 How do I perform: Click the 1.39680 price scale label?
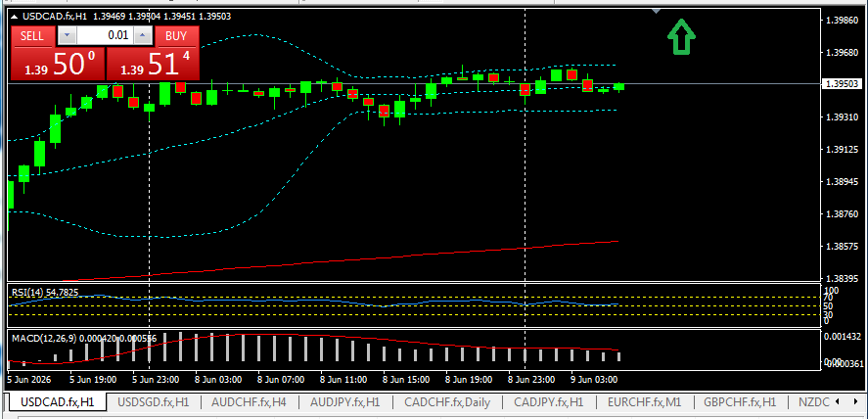842,53
